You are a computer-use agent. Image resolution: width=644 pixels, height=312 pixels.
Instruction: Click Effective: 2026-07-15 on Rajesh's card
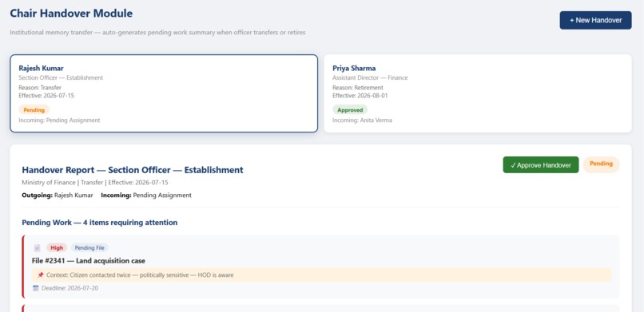46,96
